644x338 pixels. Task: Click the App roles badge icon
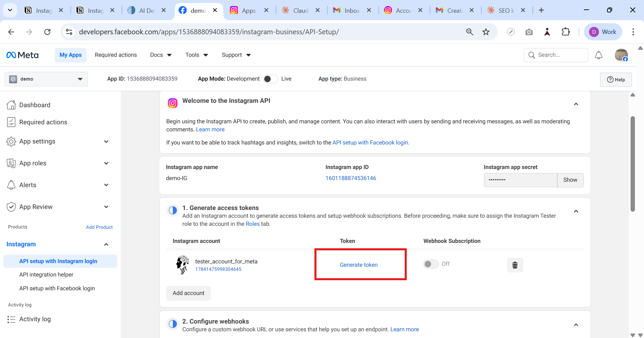point(11,163)
